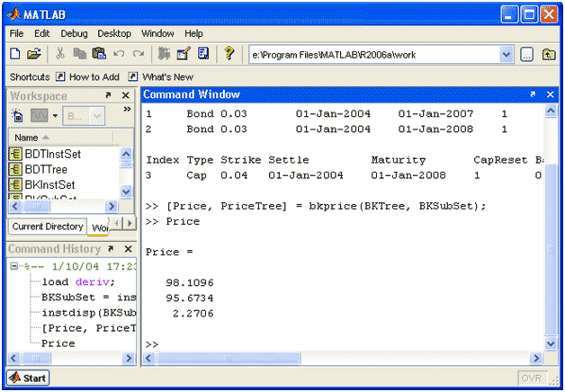Create new variable in Workspace toolbar
Viewport: 565px width, 392px height.
[17, 116]
